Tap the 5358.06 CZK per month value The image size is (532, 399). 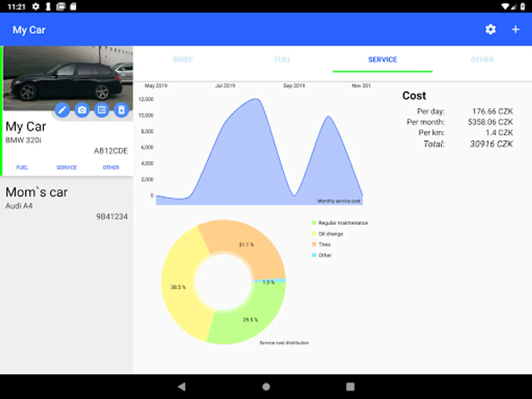(x=490, y=122)
